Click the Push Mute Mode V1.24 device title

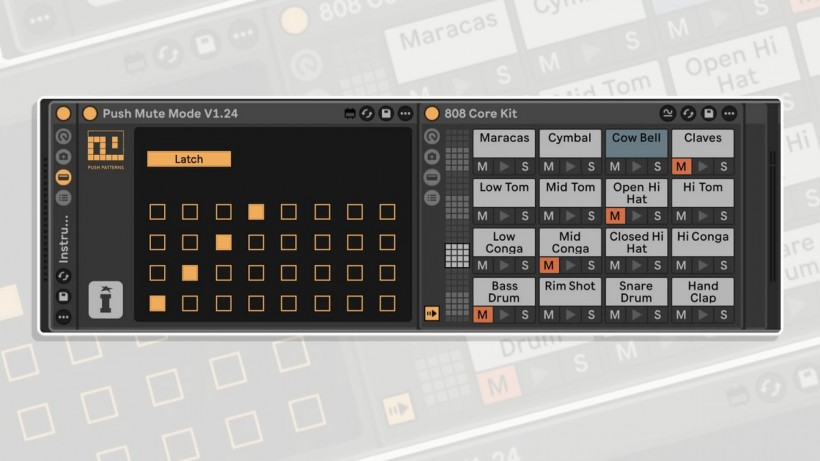pyautogui.click(x=170, y=113)
